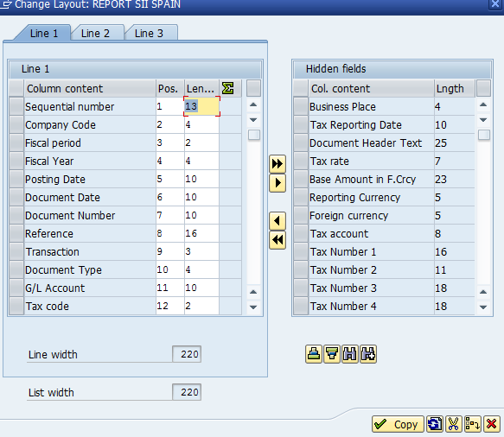
Task: Click the move all fields right double-arrow button
Action: tap(278, 164)
